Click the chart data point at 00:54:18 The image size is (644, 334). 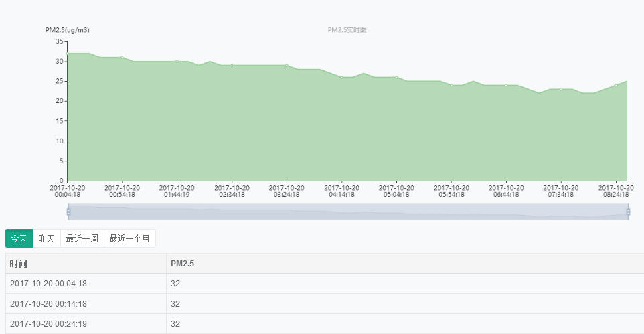coord(122,58)
